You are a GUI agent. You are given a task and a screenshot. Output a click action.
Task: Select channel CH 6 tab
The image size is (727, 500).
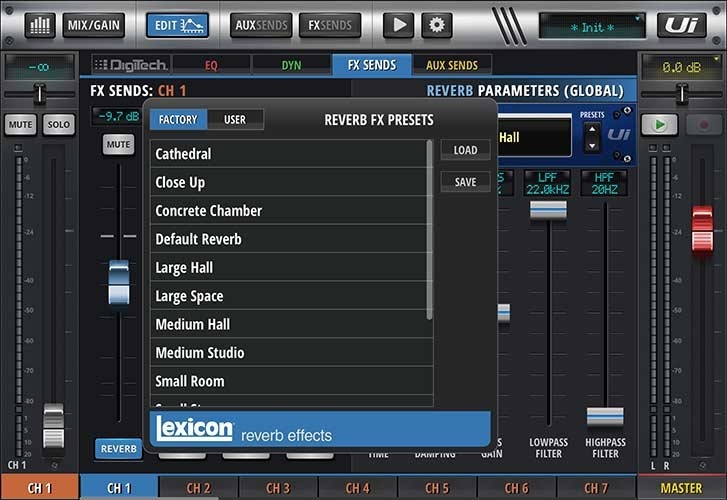tap(517, 488)
